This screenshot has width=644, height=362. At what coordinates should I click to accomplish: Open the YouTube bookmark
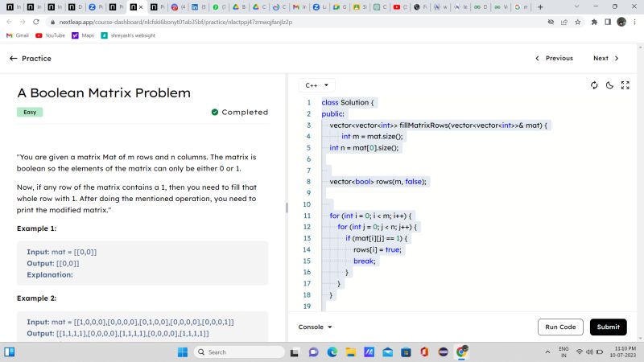50,35
